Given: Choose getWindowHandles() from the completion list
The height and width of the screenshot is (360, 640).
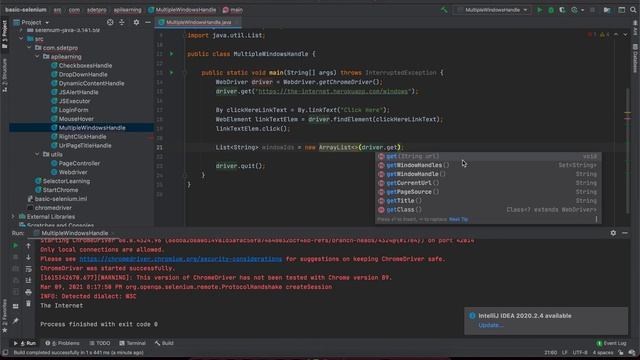Looking at the screenshot, I should 488,165.
